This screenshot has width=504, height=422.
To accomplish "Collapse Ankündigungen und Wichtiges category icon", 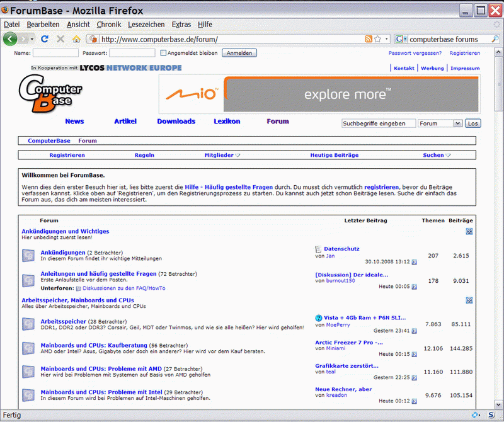I will click(x=469, y=231).
